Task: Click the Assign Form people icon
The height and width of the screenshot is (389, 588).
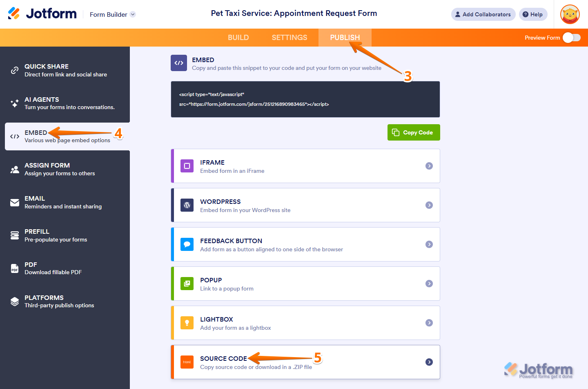Action: [x=15, y=169]
